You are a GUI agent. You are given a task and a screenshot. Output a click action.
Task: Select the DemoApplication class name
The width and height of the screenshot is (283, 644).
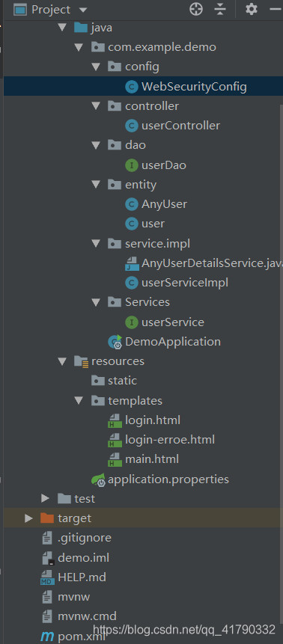tap(173, 342)
